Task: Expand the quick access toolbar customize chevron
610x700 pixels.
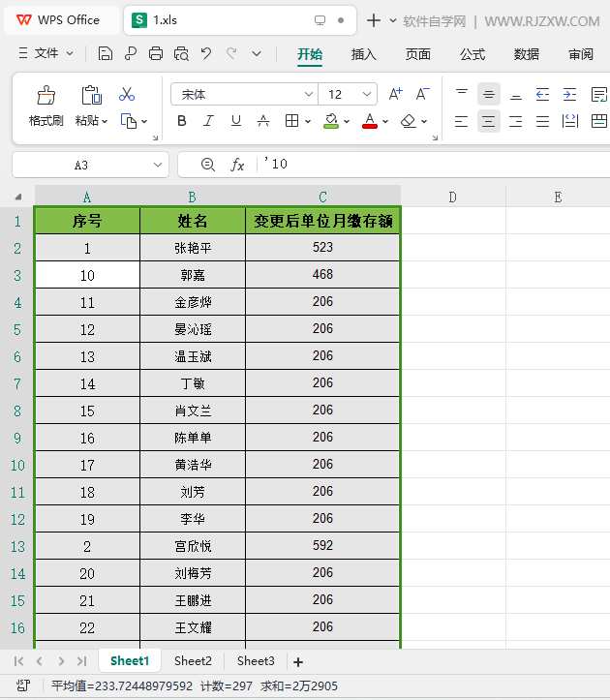Action: click(257, 54)
